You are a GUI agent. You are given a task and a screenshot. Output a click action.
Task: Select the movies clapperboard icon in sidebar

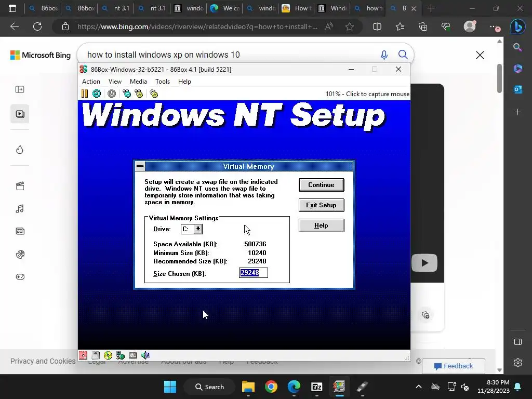(20, 185)
